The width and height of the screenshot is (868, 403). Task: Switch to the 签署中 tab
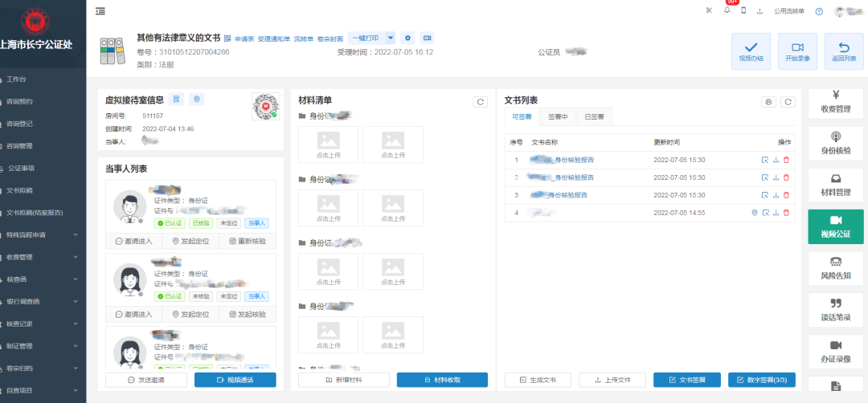pyautogui.click(x=558, y=117)
